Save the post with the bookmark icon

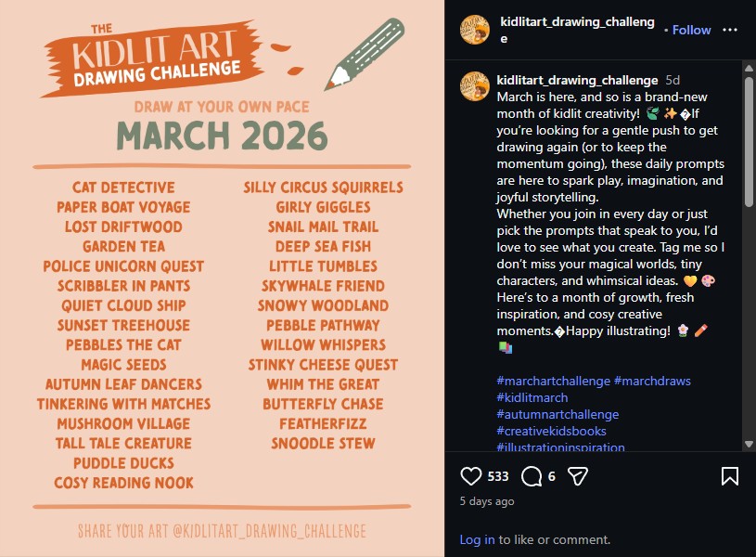coord(729,475)
